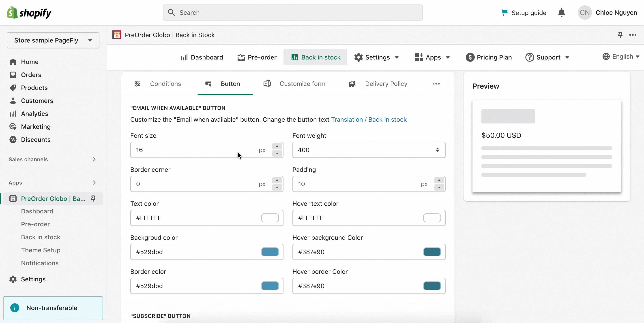
Task: Go to Pre-order in app nav
Action: [257, 57]
